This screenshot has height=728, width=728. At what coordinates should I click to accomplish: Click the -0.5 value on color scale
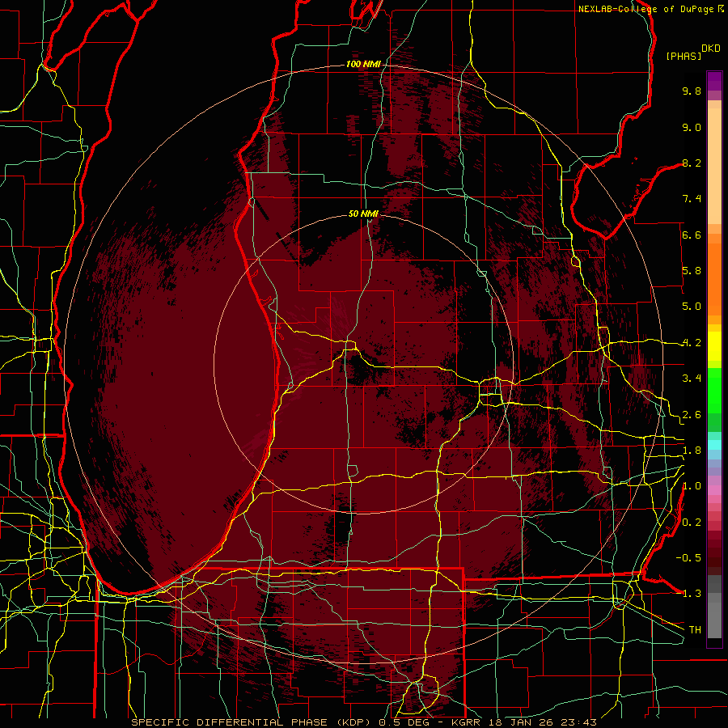[688, 557]
